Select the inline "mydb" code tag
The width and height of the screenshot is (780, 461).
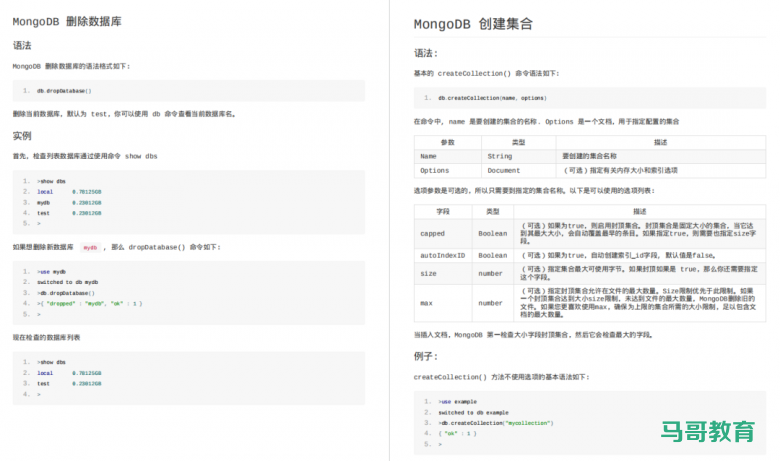click(x=91, y=246)
